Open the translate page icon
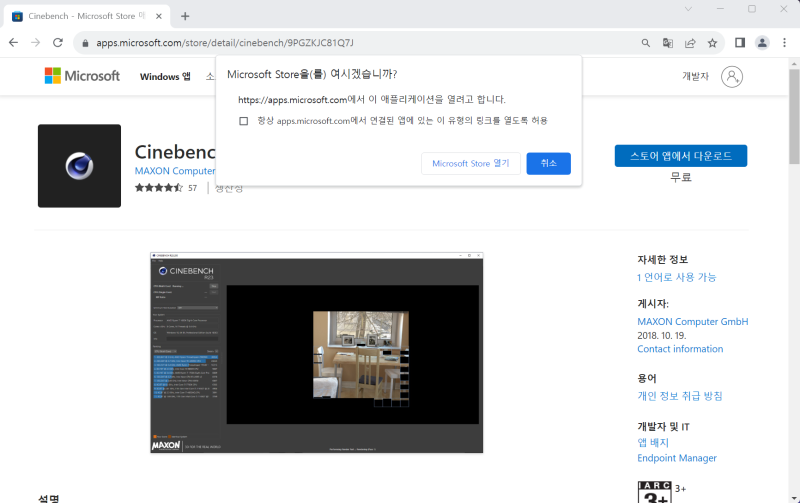 [x=667, y=43]
